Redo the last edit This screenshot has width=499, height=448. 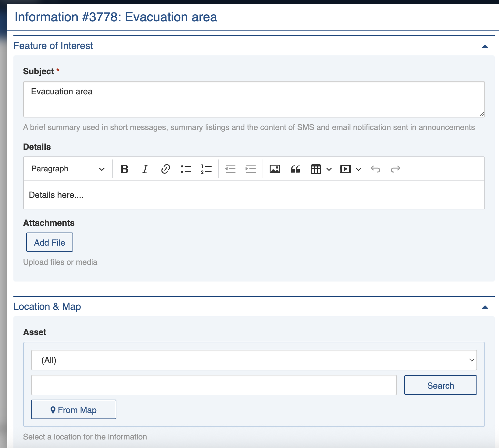coord(395,169)
